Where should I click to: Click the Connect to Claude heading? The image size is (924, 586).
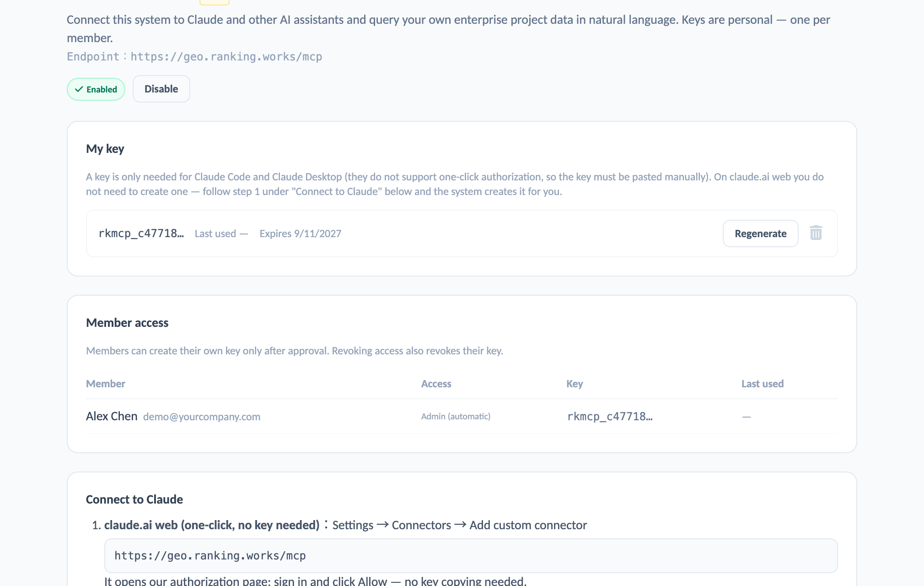click(134, 499)
